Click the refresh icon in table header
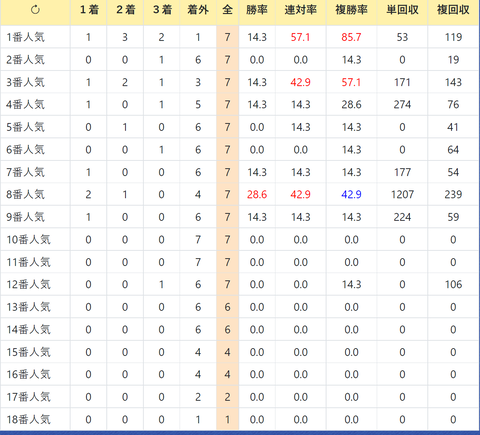This screenshot has height=435, width=480. point(35,10)
